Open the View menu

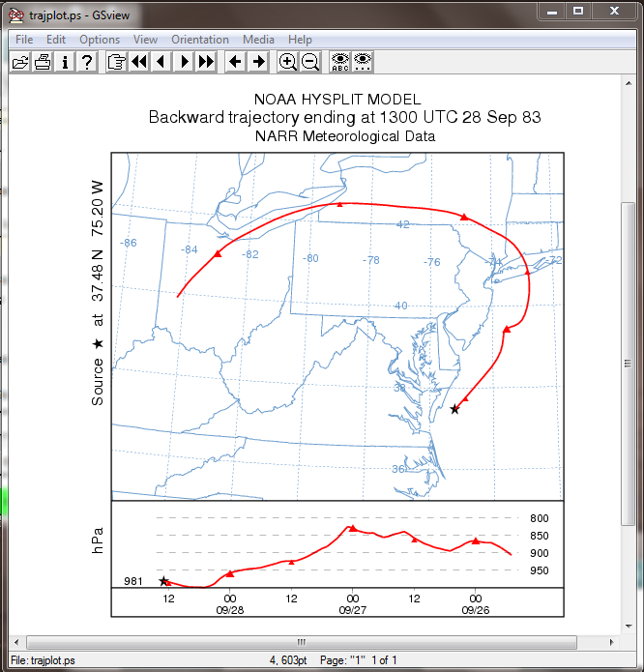145,40
